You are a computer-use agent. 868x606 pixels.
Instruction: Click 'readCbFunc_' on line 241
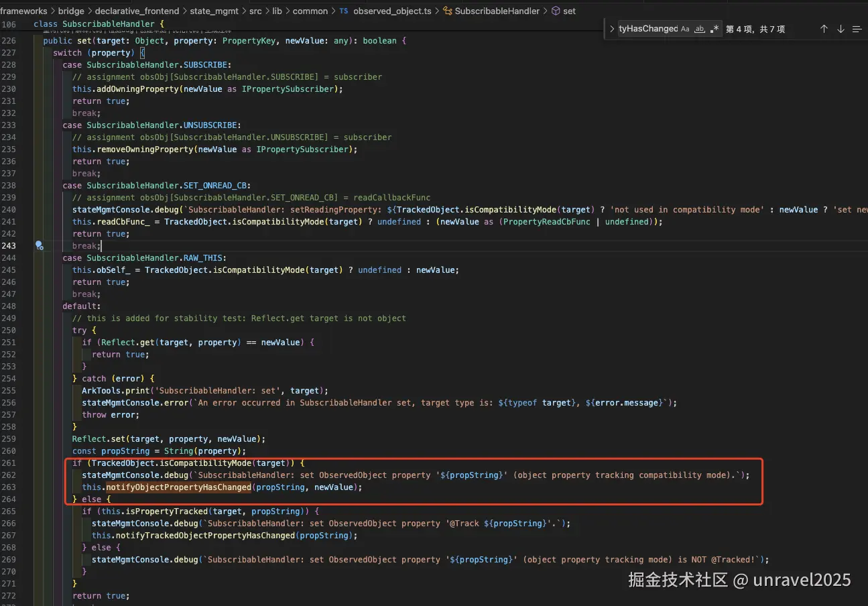click(x=123, y=221)
